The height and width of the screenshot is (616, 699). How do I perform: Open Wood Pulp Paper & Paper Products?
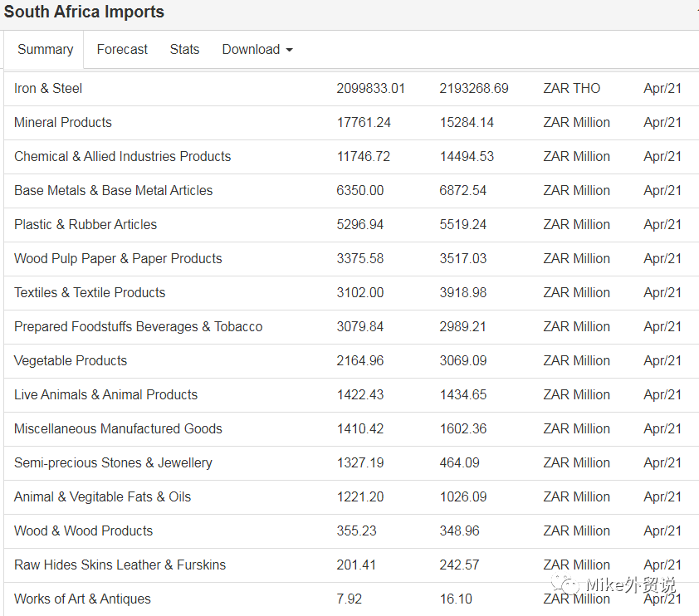point(118,259)
